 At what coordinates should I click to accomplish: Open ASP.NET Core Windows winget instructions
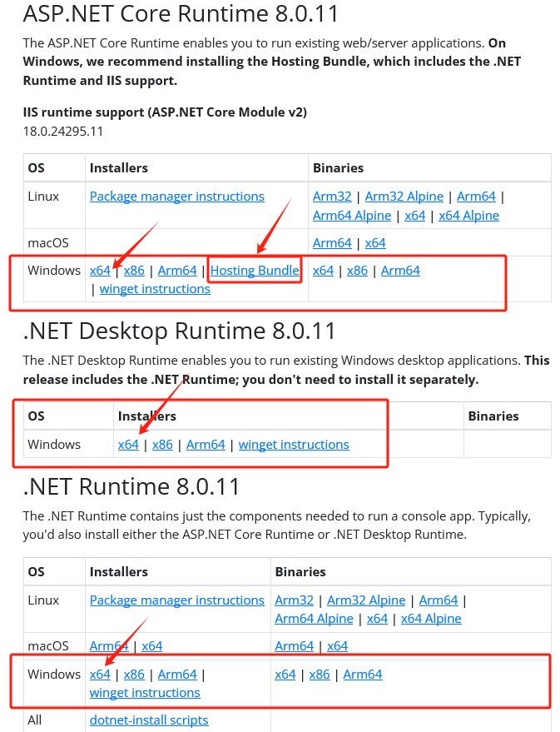[155, 289]
